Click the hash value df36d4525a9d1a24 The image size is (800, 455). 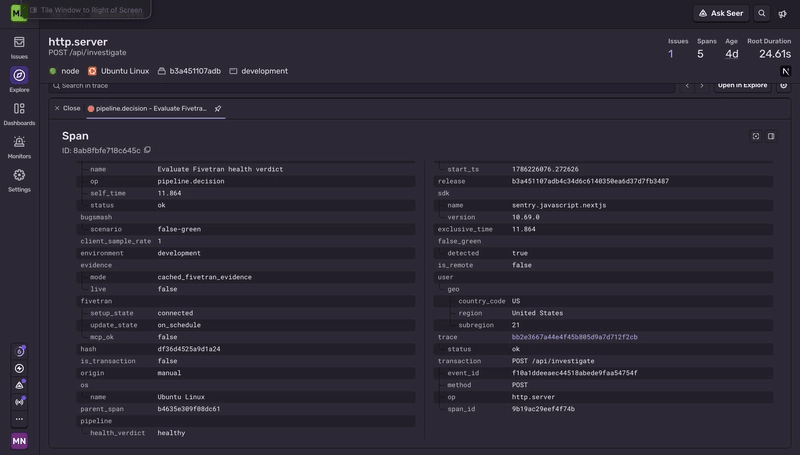point(189,349)
